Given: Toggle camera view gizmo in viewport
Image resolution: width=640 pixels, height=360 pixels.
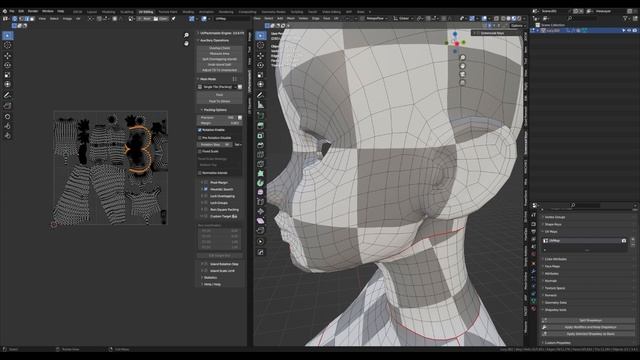Looking at the screenshot, I should pyautogui.click(x=462, y=74).
